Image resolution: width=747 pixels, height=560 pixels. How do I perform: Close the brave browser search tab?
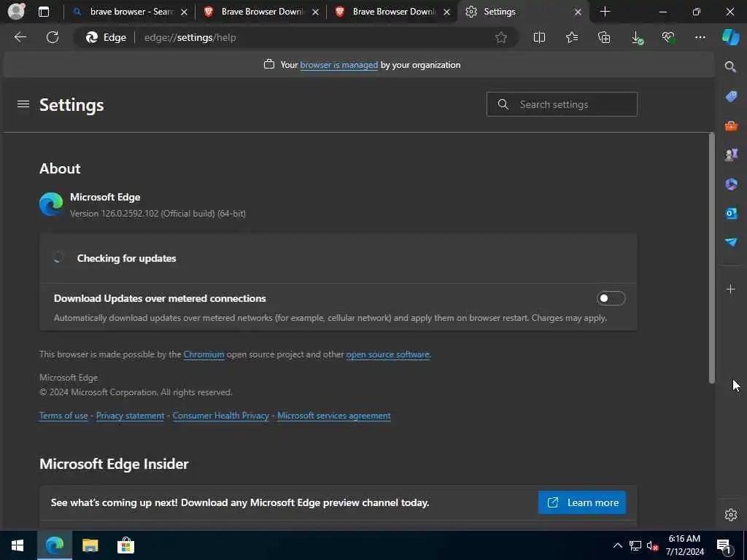coord(185,12)
